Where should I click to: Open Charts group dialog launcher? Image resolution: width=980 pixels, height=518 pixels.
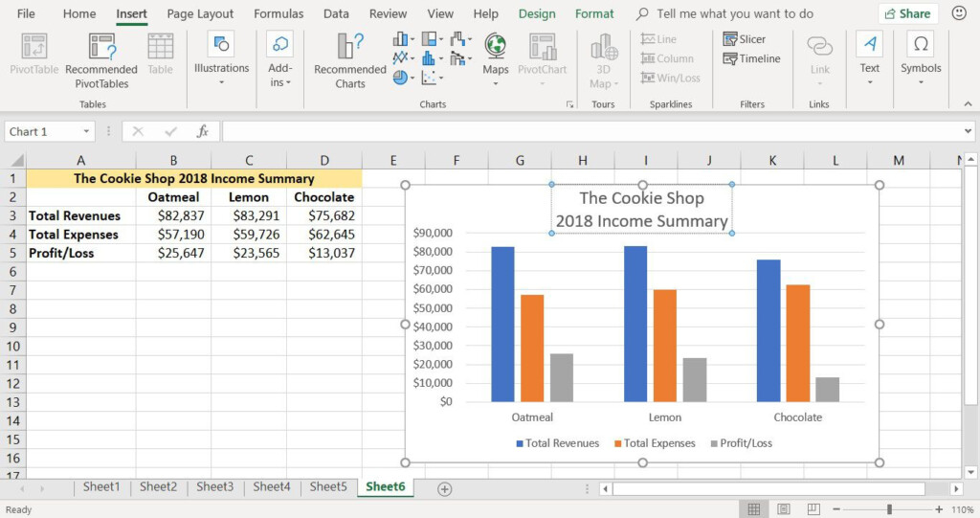[569, 104]
